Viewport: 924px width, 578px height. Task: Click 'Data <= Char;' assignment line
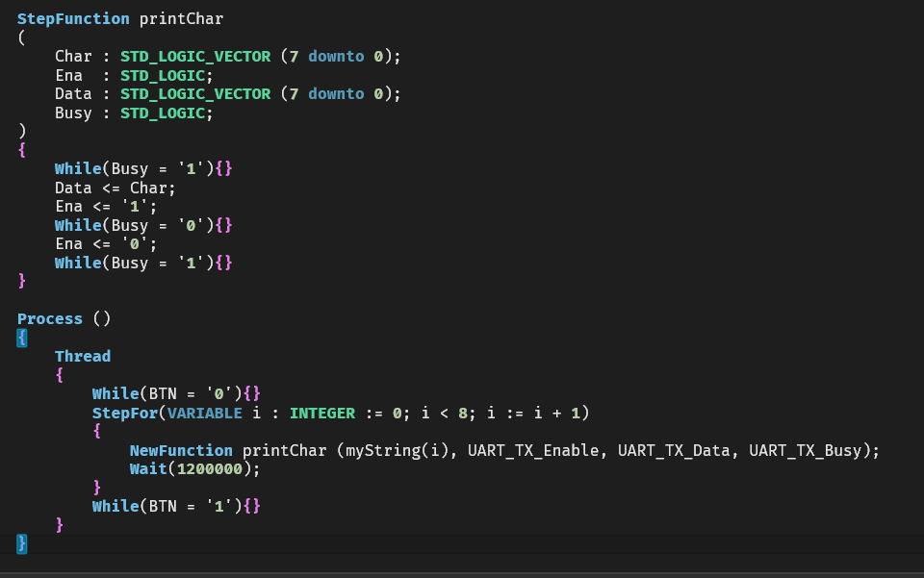pos(115,188)
